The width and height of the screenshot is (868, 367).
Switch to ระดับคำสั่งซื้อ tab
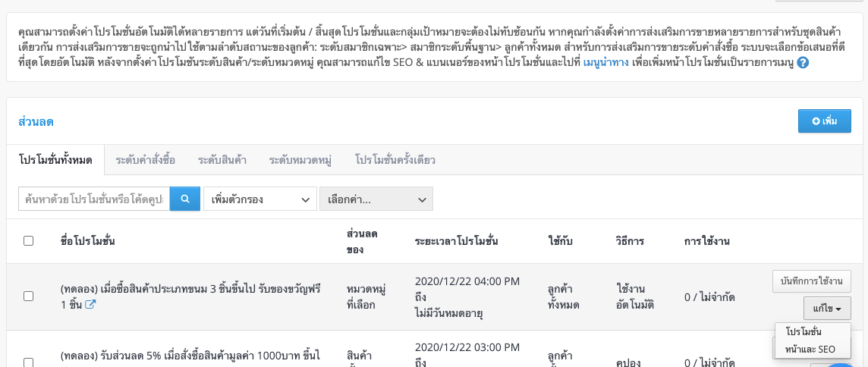[x=146, y=161]
